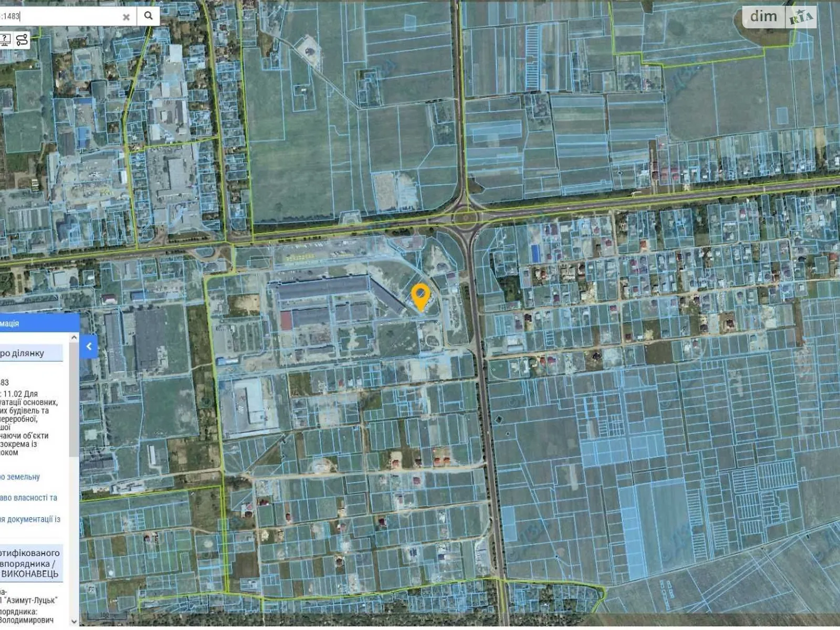Open the 'документації із' documentation link
Screen dimensions: 840x630
click(30, 519)
